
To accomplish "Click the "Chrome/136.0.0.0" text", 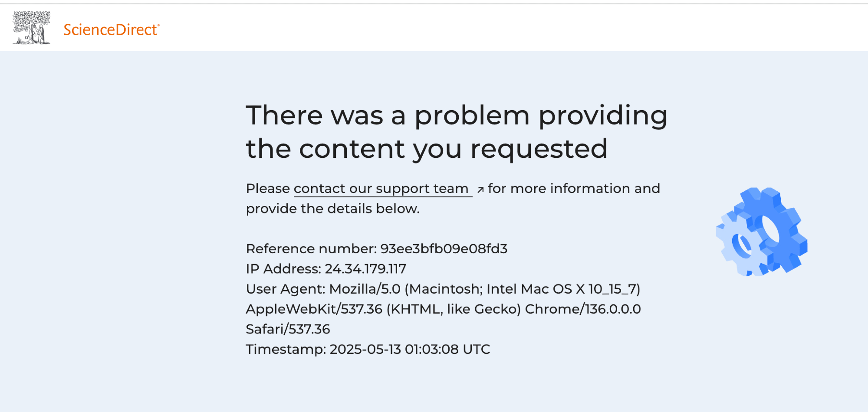I will [x=582, y=309].
